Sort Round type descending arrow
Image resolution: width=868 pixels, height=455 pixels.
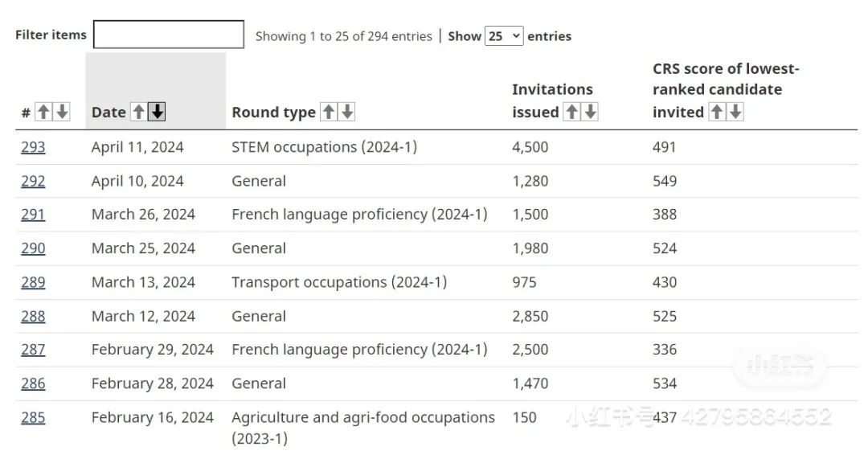pos(347,112)
